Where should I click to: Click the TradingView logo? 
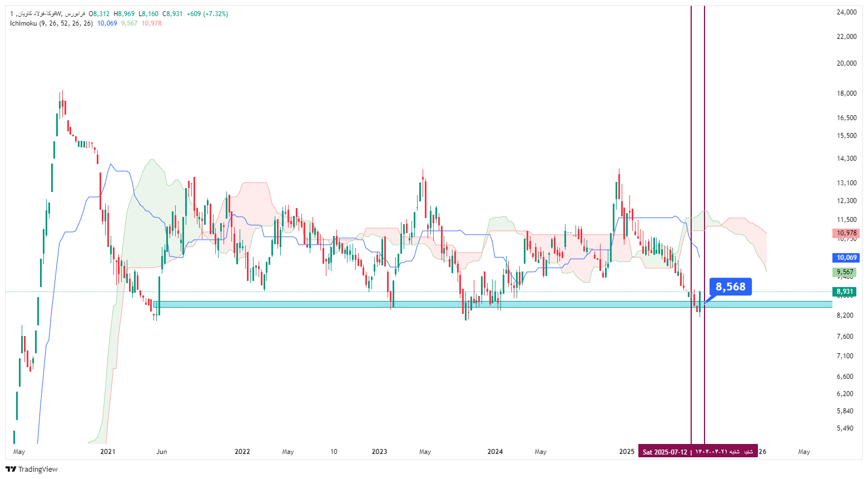click(x=32, y=469)
